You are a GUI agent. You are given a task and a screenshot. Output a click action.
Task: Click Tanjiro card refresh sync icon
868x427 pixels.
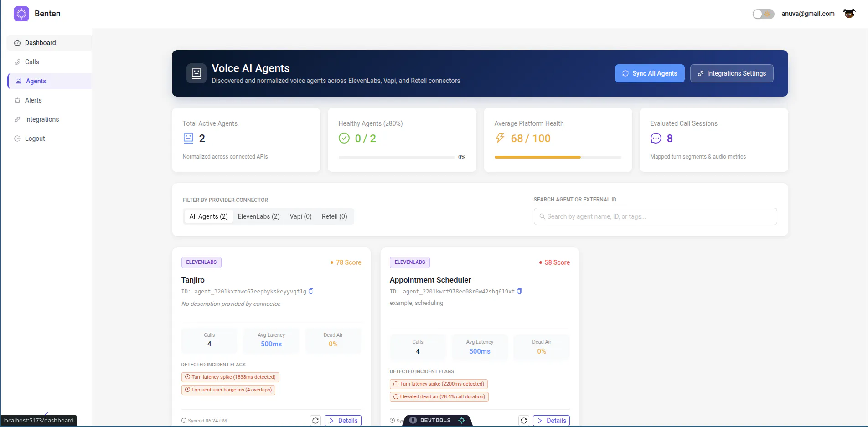[315, 421]
